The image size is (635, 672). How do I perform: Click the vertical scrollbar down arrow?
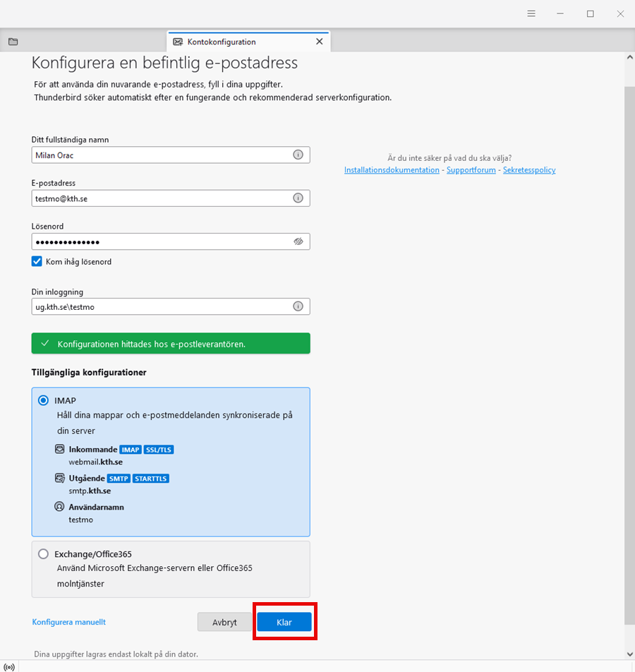point(629,654)
